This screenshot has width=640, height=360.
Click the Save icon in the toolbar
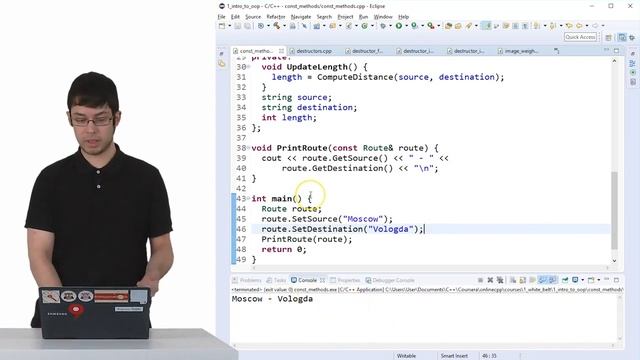(238, 26)
